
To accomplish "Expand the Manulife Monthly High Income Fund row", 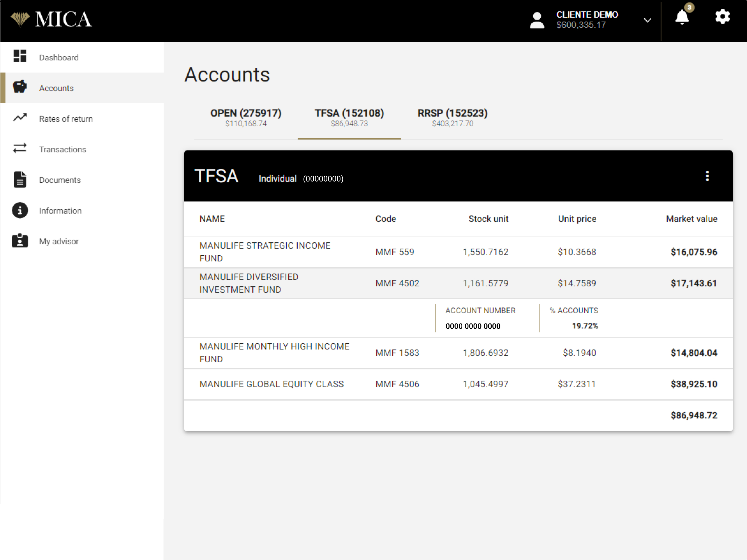I will (458, 353).
